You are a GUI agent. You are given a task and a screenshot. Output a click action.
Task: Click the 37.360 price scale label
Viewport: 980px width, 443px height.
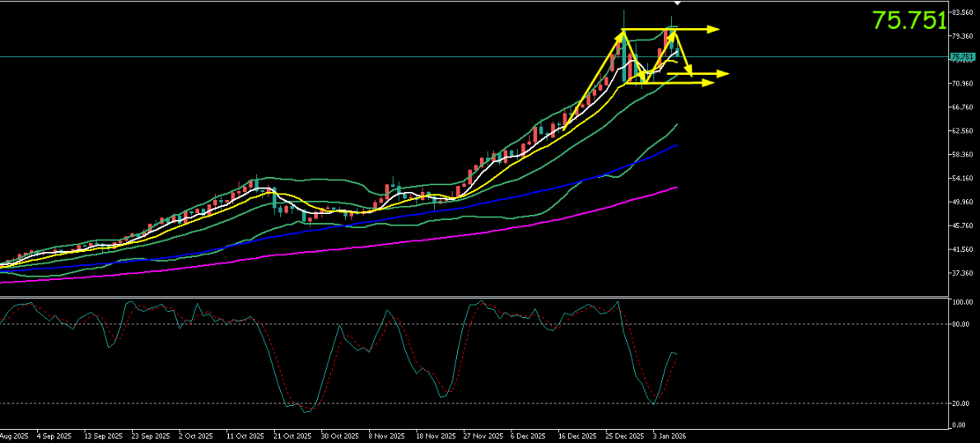(x=962, y=273)
